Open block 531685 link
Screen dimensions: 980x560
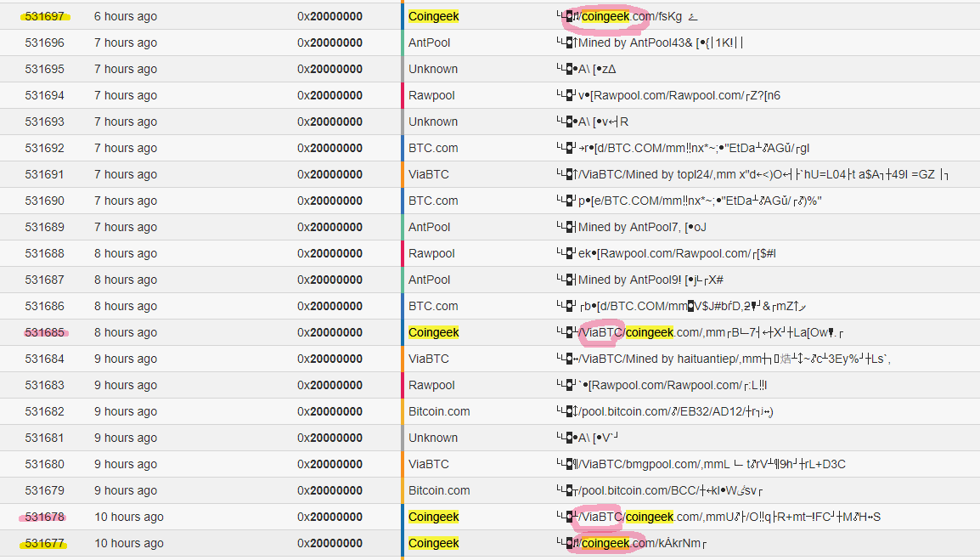click(x=44, y=332)
